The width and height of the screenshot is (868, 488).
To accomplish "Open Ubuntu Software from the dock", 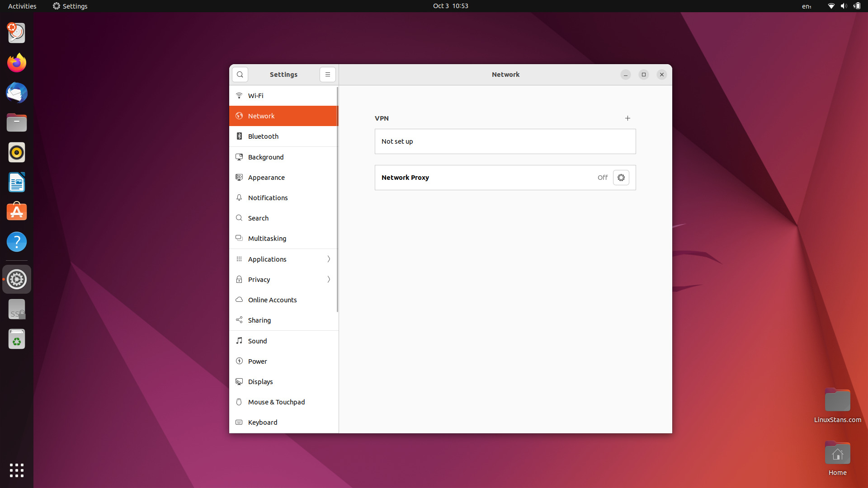I will click(17, 212).
